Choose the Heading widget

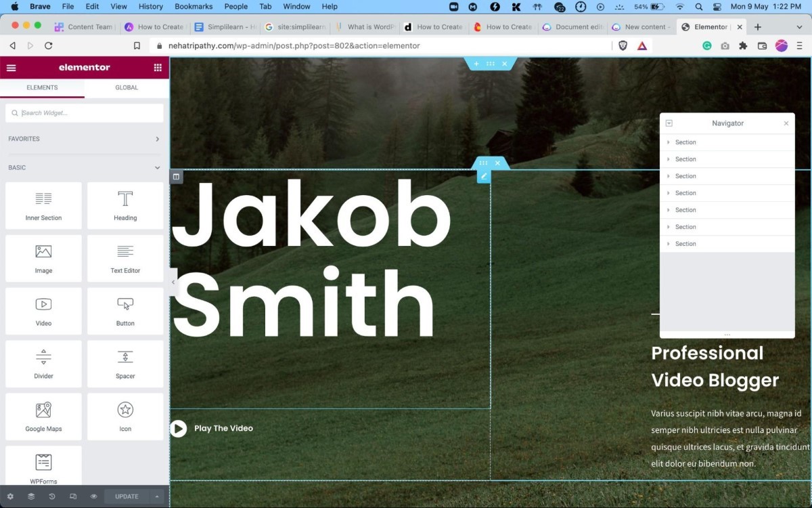tap(125, 206)
